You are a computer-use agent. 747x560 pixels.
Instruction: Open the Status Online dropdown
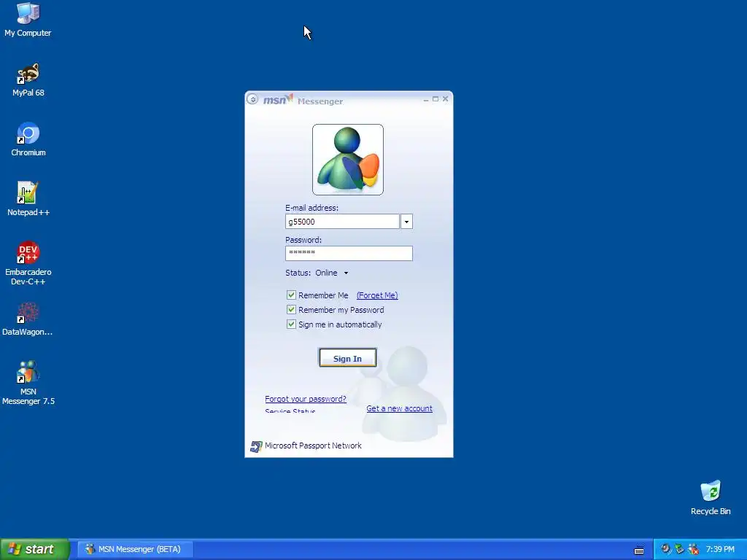332,273
